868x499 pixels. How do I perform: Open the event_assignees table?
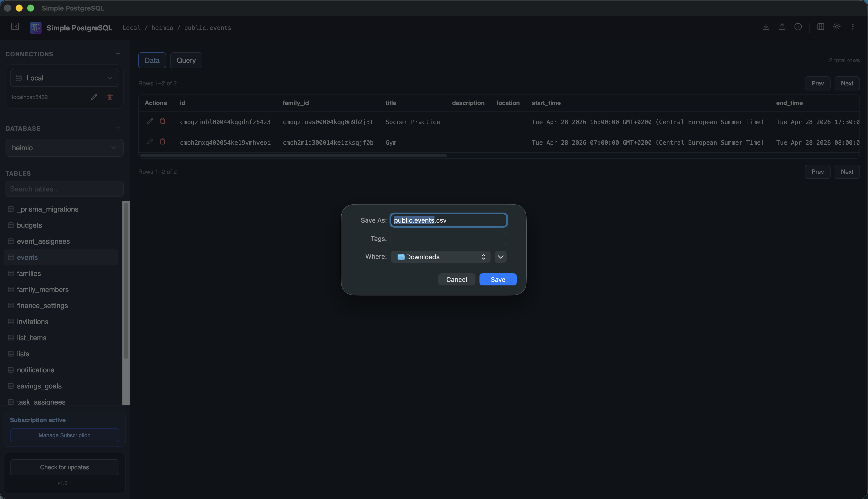(61, 241)
